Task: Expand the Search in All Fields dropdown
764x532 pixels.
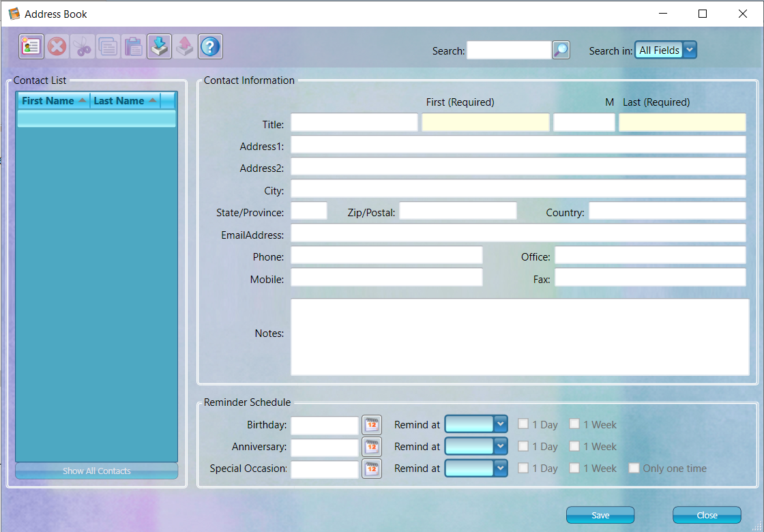Action: (x=666, y=50)
